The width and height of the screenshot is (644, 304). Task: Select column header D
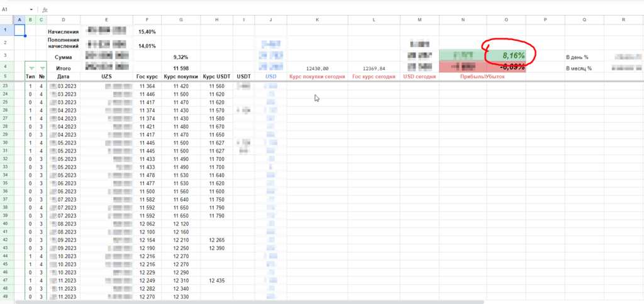[64, 19]
